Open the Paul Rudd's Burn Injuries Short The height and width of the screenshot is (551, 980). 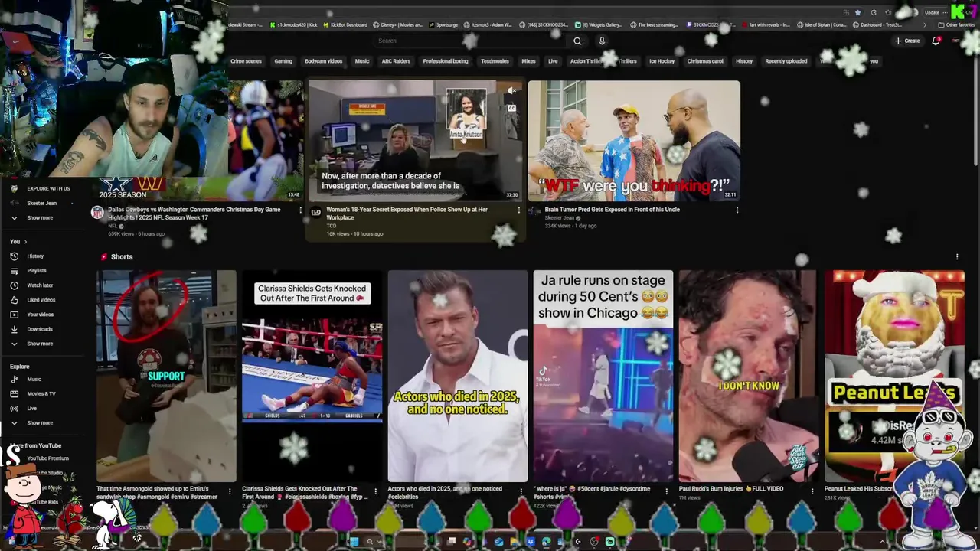click(749, 376)
